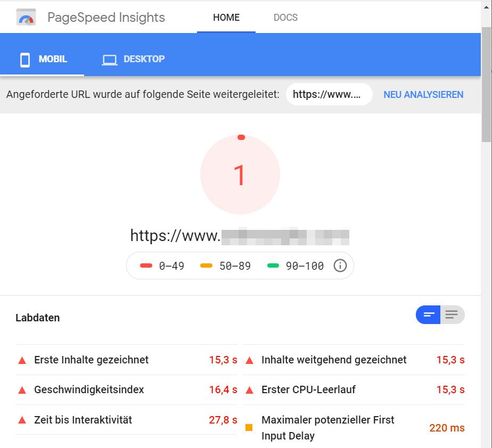The width and height of the screenshot is (492, 448).
Task: Click the Erster CPU-Leerlauf metric label
Action: pyautogui.click(x=308, y=389)
